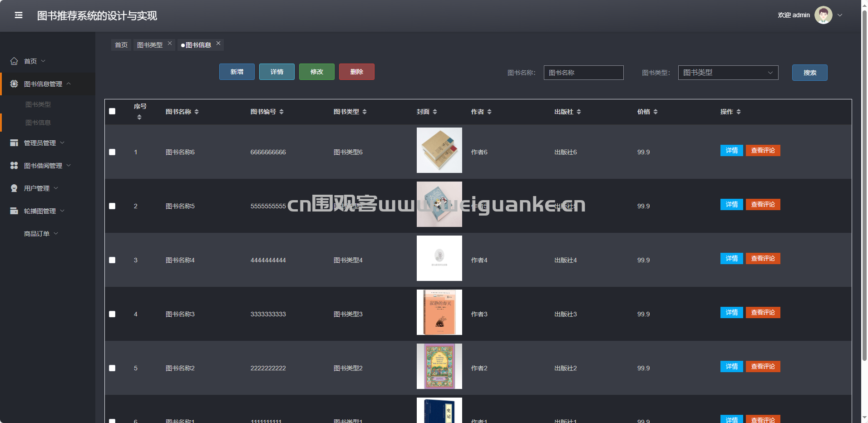Close the 图书信息 tab
Image resolution: width=868 pixels, height=423 pixels.
218,44
